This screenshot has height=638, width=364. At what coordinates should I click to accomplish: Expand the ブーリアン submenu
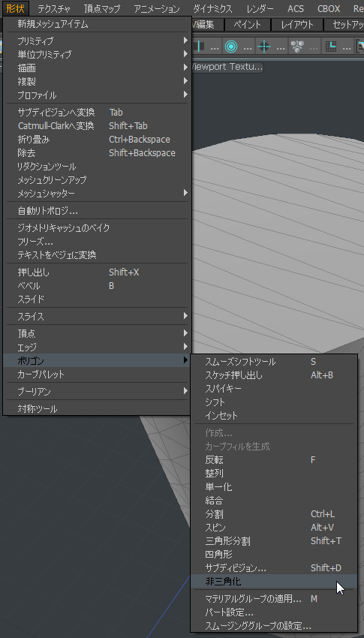[98, 391]
